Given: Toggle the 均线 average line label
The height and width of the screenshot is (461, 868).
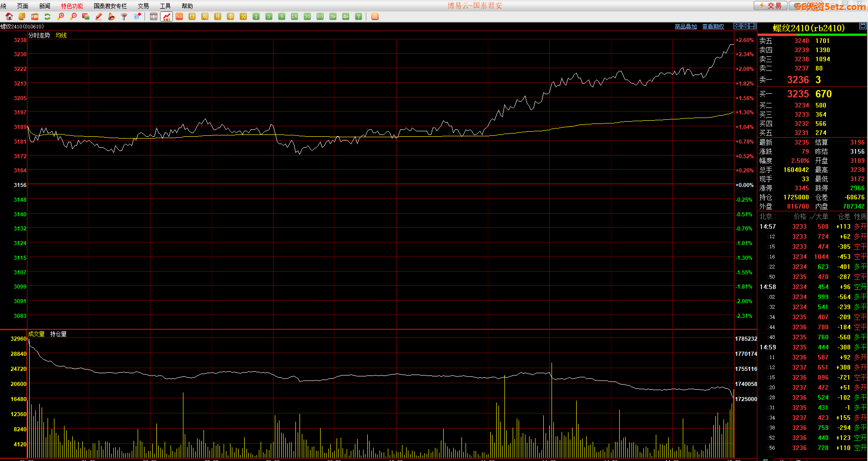Looking at the screenshot, I should pyautogui.click(x=61, y=35).
